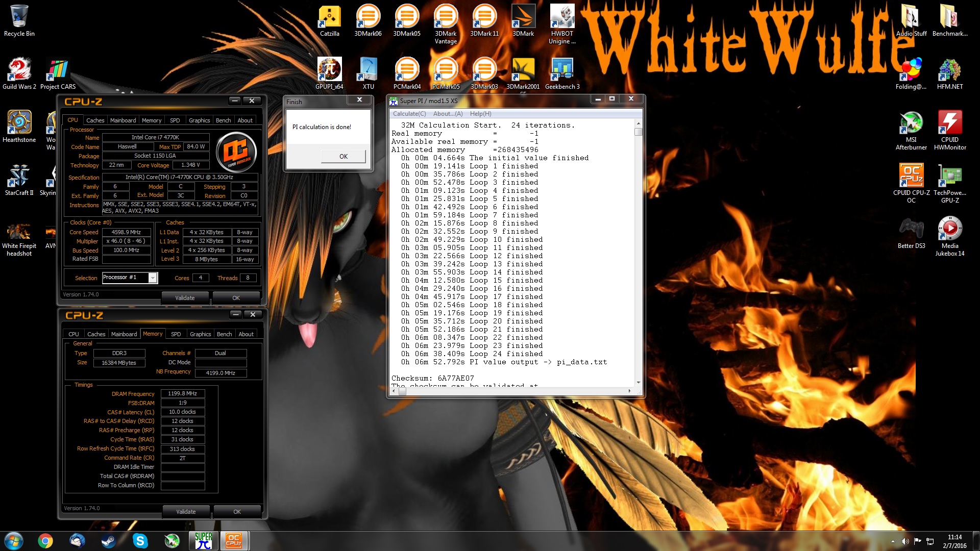The width and height of the screenshot is (980, 551).
Task: Click Validate in upper CPU-Z window
Action: coord(185,298)
